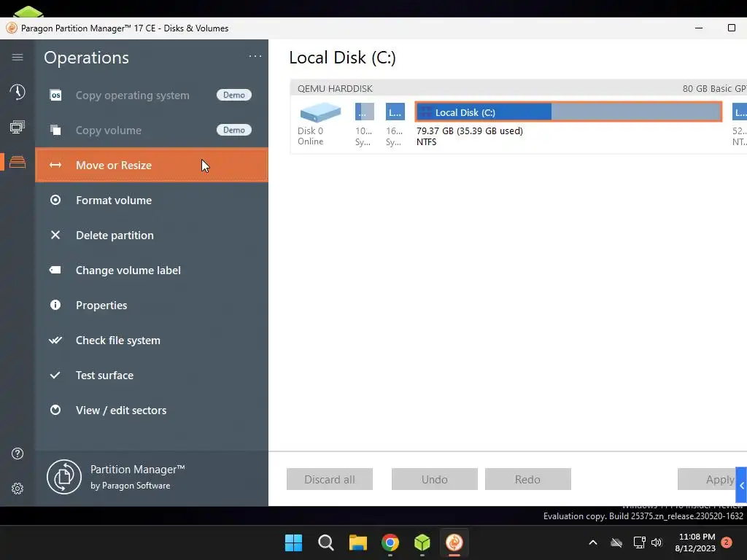The width and height of the screenshot is (747, 560).
Task: Open the hamburger menu in sidebar
Action: pyautogui.click(x=18, y=57)
